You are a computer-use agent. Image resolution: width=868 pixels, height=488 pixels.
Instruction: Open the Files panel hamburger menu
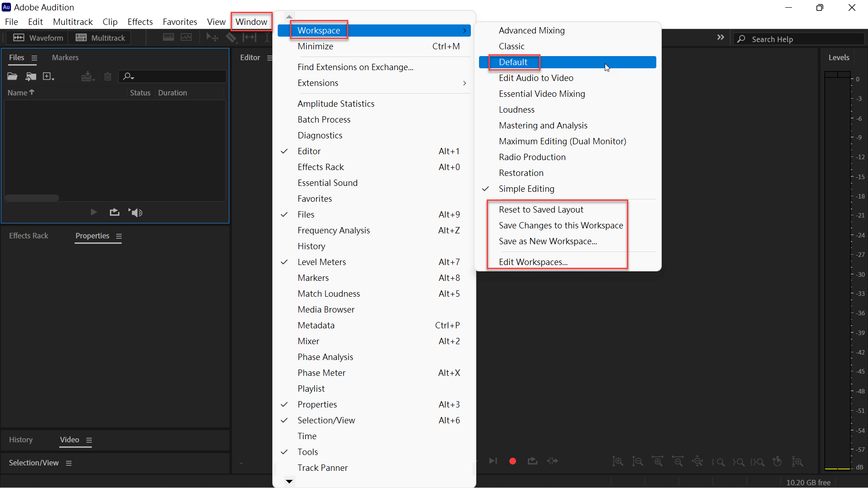(x=34, y=58)
